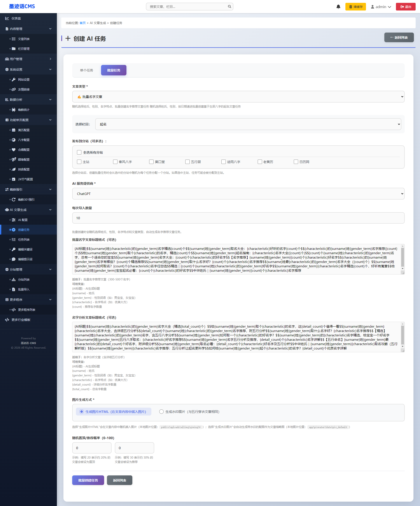This screenshot has height=506, width=420.
Task: Click the 每次导入数量 input field
Action: pyautogui.click(x=238, y=218)
